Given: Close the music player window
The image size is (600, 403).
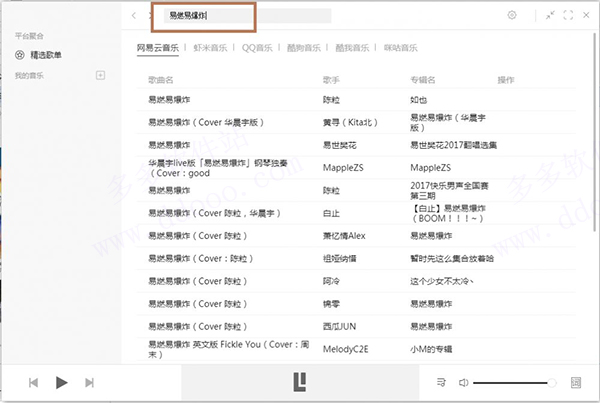Looking at the screenshot, I should click(586, 15).
